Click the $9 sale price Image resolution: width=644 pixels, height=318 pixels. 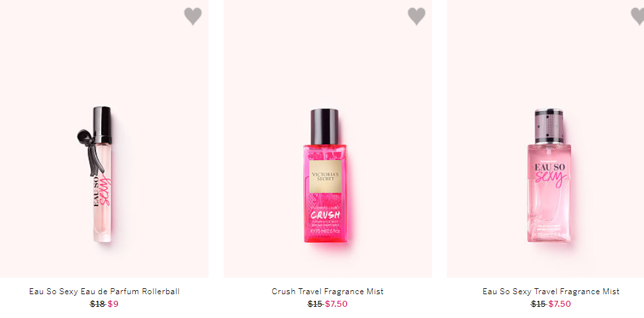click(113, 304)
